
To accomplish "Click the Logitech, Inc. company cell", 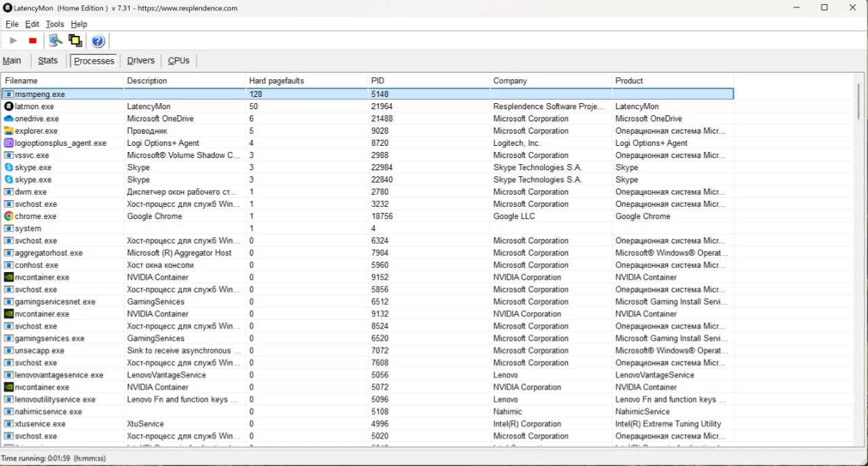I will [517, 143].
